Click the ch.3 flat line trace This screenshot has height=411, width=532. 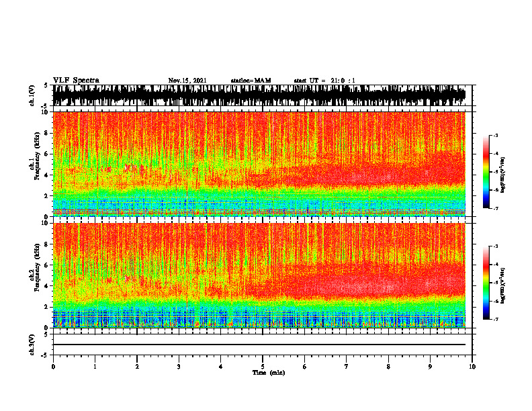pyautogui.click(x=259, y=345)
